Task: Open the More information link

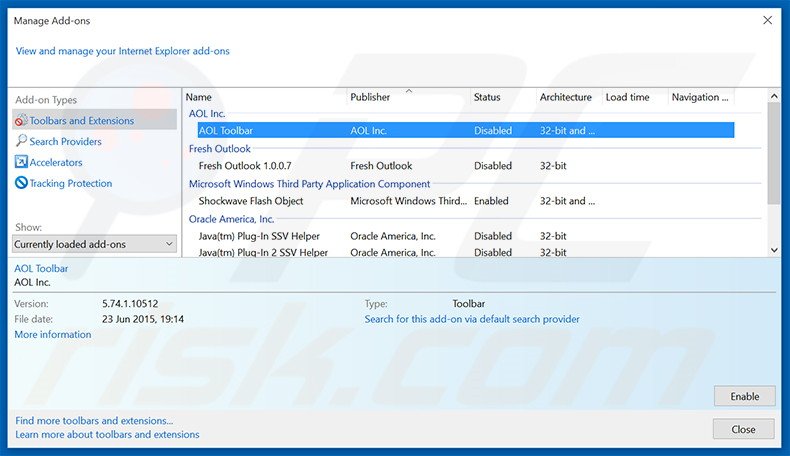Action: point(53,335)
